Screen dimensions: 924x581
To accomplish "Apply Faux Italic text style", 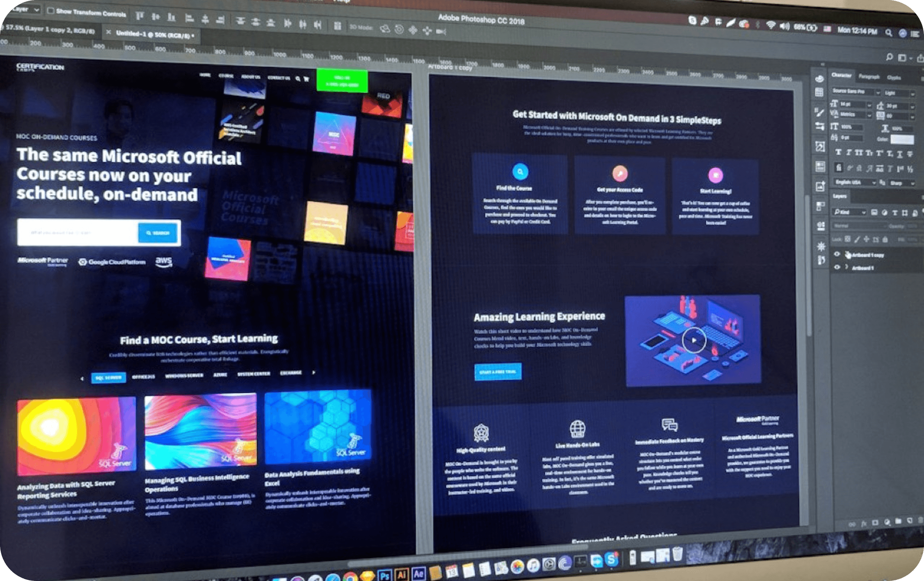I will pos(848,153).
